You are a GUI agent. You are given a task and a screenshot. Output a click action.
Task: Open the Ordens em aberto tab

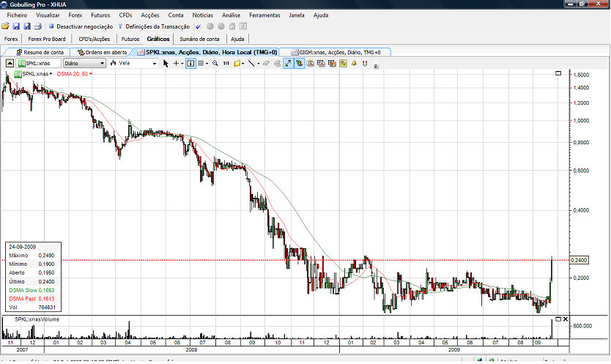click(x=102, y=52)
